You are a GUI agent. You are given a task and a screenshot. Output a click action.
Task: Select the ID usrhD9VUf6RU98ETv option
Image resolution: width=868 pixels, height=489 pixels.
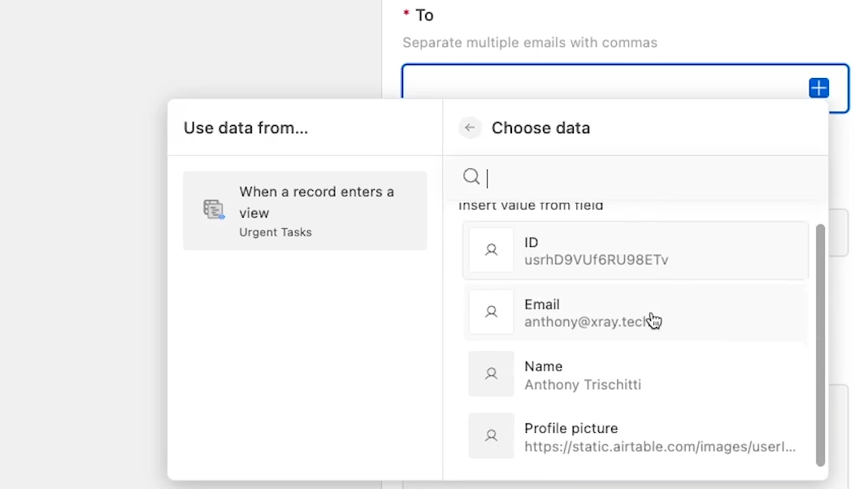(636, 250)
